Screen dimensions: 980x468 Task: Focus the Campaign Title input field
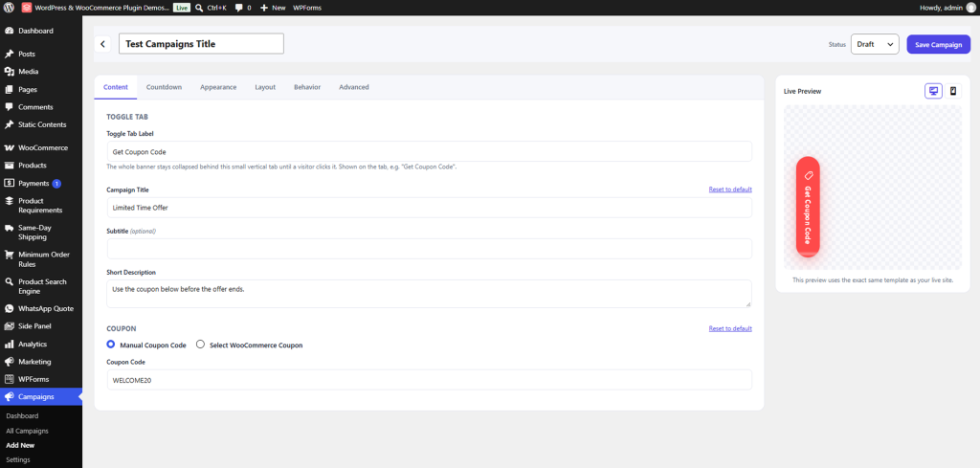point(430,208)
